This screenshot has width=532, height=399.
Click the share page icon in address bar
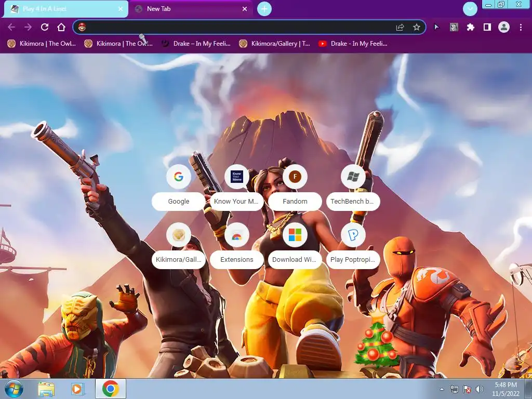(x=400, y=27)
